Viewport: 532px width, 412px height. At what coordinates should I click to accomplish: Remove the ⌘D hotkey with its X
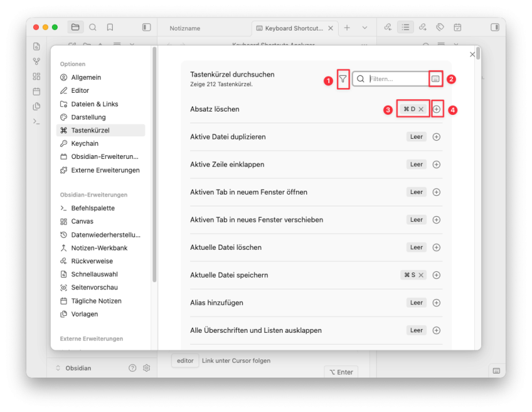(422, 109)
